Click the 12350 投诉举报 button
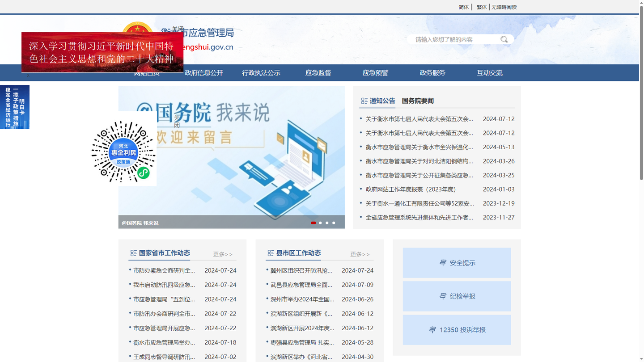 (457, 330)
